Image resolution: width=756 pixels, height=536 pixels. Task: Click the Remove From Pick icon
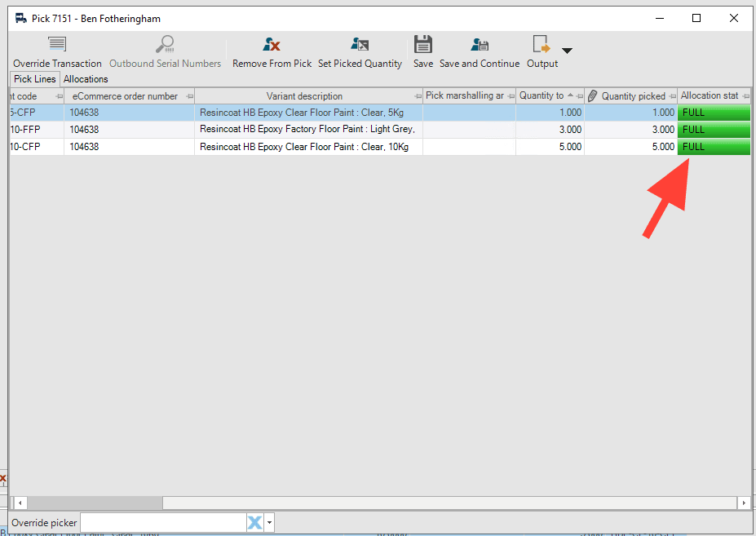point(272,44)
